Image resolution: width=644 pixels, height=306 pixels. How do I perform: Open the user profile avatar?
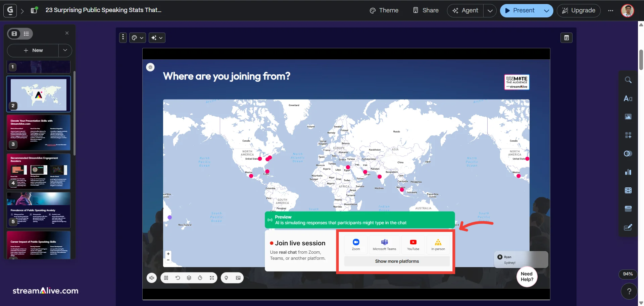(x=627, y=10)
